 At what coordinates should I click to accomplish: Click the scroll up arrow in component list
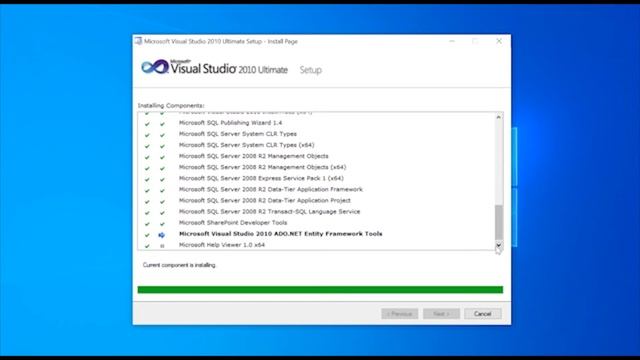498,117
